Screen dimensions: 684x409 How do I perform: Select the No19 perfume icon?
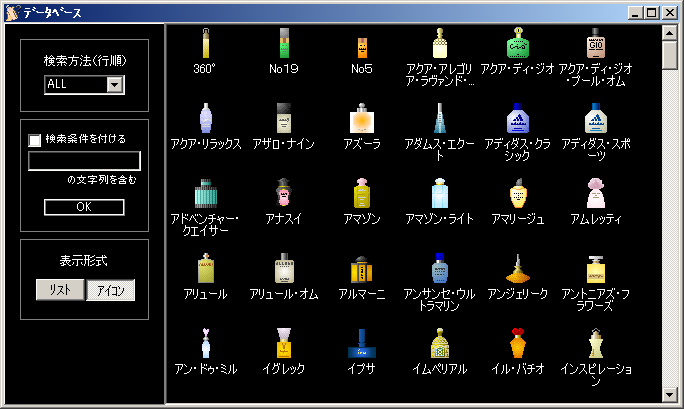284,44
